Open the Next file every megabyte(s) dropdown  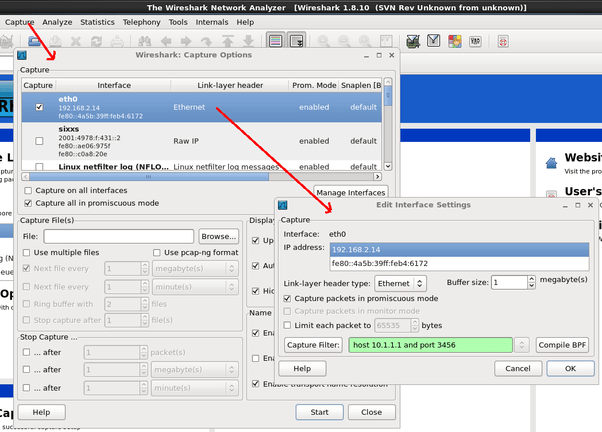pos(195,268)
